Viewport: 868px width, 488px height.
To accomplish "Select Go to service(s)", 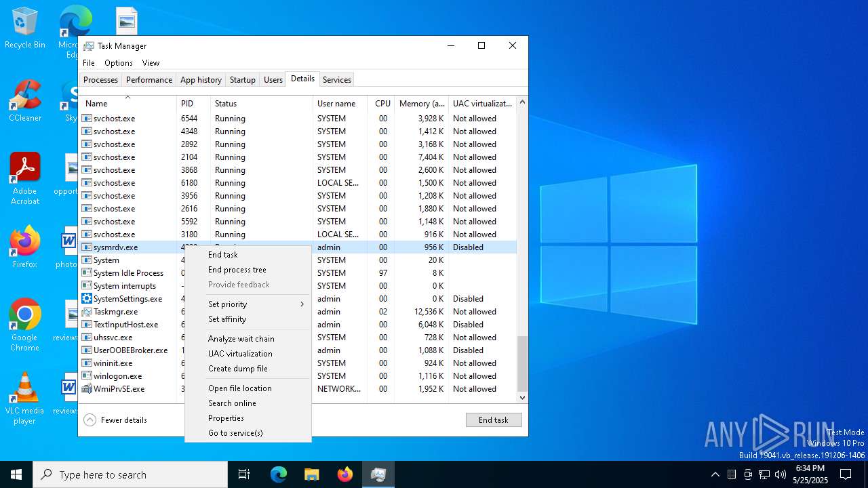I will coord(248,433).
